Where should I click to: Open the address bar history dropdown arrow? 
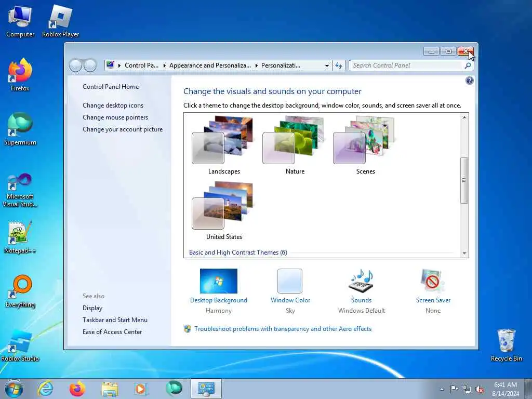327,66
